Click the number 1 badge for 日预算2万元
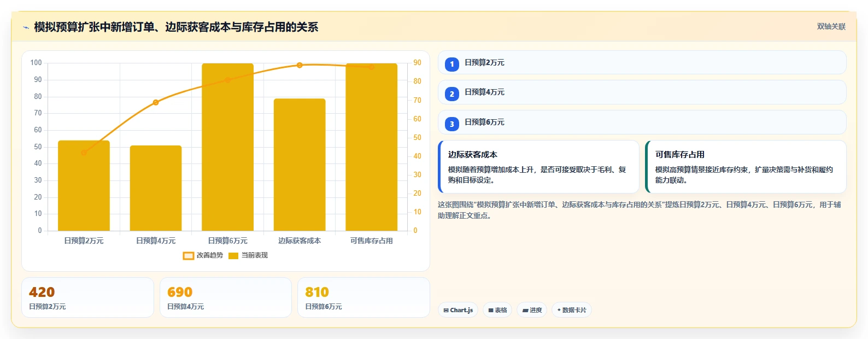Screen dimensions: 868x339 (452, 65)
